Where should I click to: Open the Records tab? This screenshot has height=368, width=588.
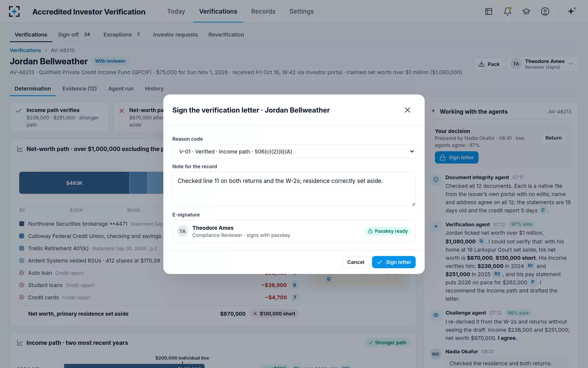[263, 11]
